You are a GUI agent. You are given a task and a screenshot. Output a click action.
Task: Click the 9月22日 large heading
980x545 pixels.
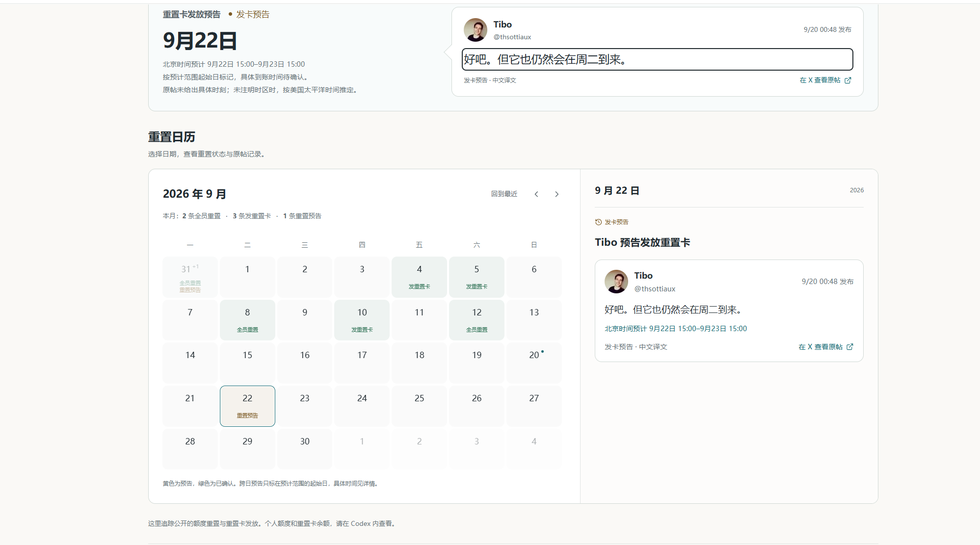click(200, 41)
